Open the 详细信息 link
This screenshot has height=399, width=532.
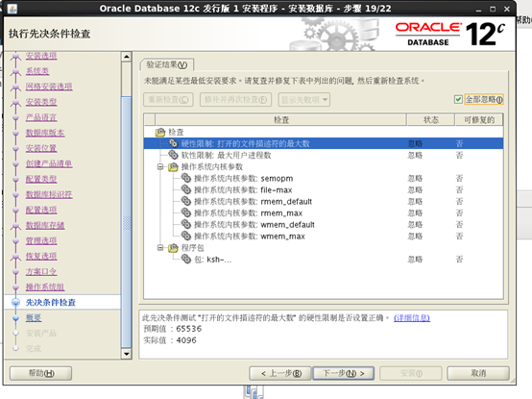tap(412, 318)
